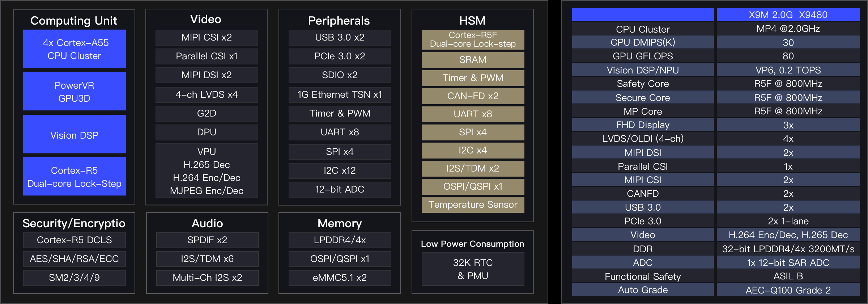Viewport: 868px width, 304px height.
Task: Select the LVDS/OLDI (4-ch) row label
Action: [643, 139]
